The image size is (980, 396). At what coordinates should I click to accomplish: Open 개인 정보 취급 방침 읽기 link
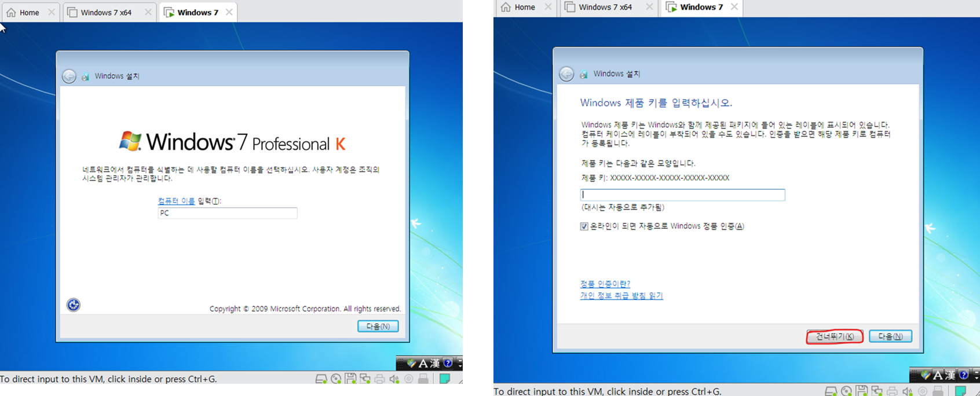(621, 295)
